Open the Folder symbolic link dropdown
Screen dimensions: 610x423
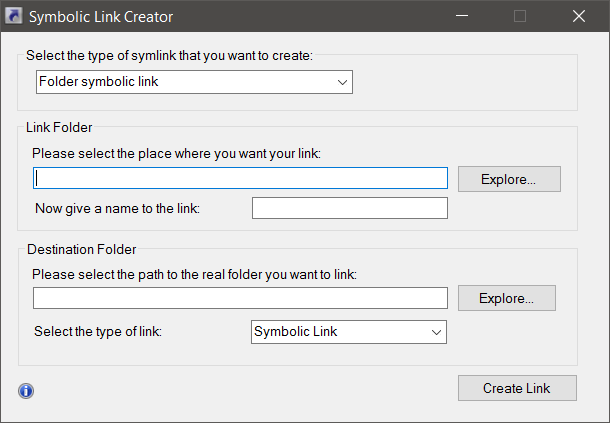pyautogui.click(x=194, y=82)
